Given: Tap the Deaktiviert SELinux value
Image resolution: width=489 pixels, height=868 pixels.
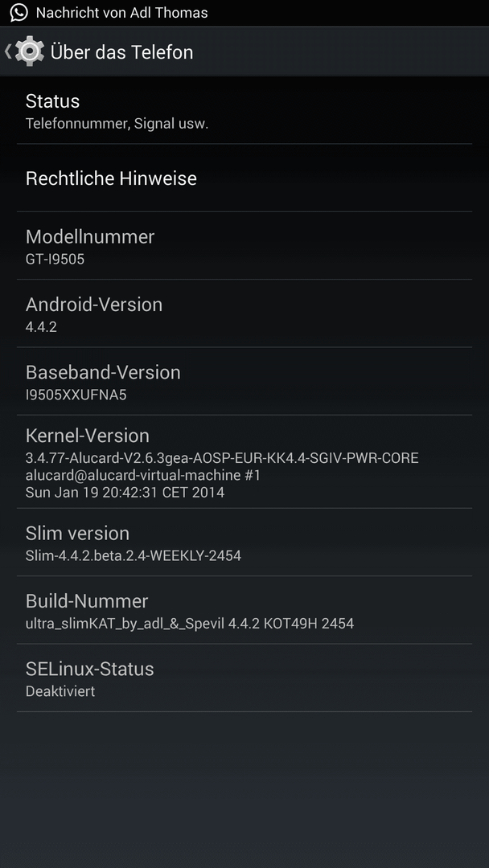Looking at the screenshot, I should click(x=60, y=691).
